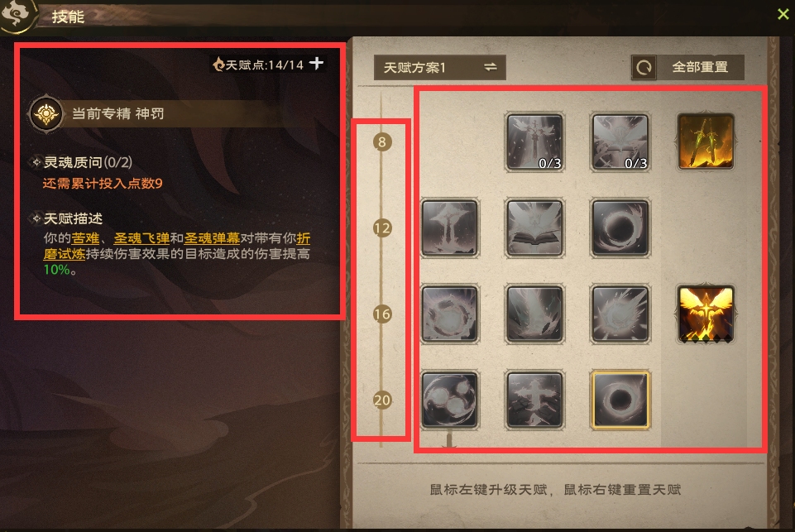
Task: Click the 当前专精 神罚 specialization emblem
Action: [46, 113]
